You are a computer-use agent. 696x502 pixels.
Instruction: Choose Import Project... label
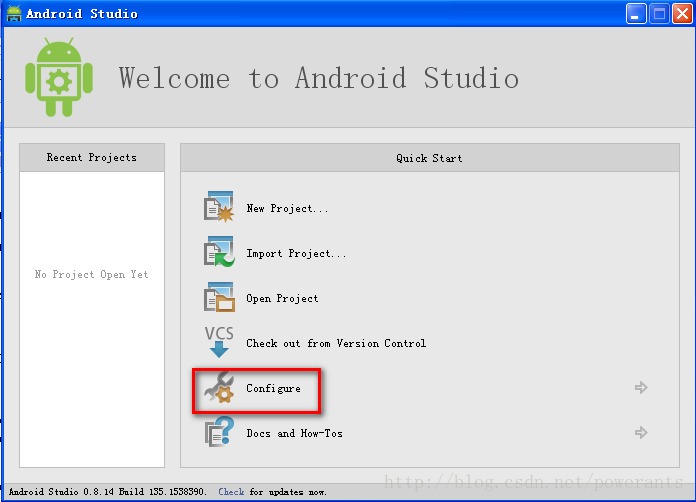(296, 253)
